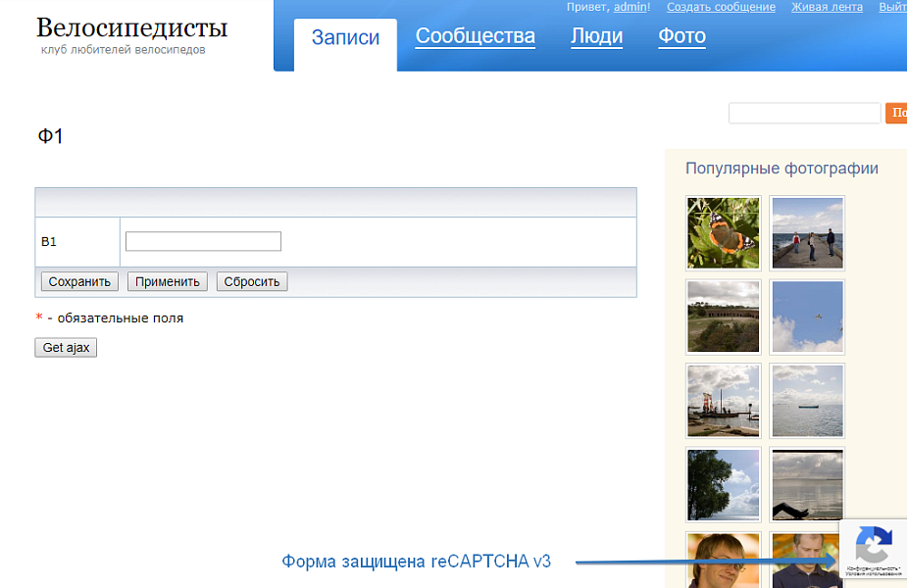Screen dimensions: 907x588
Task: Click inside the B1 input field
Action: [203, 241]
